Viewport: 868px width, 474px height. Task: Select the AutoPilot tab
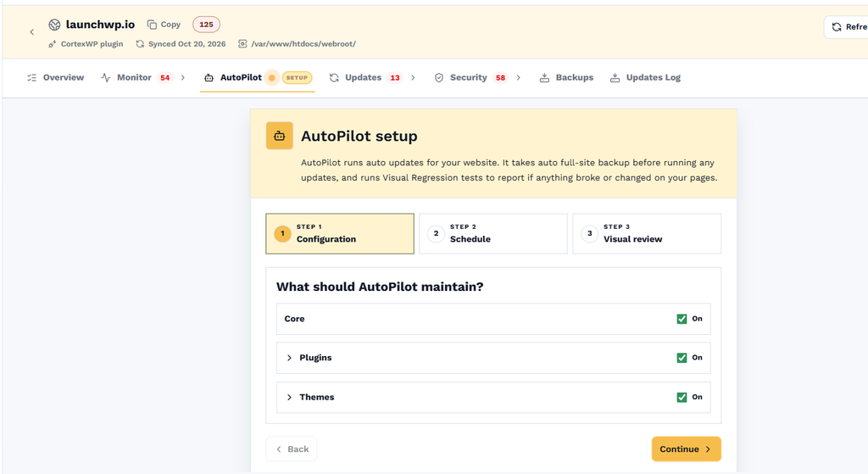[241, 77]
